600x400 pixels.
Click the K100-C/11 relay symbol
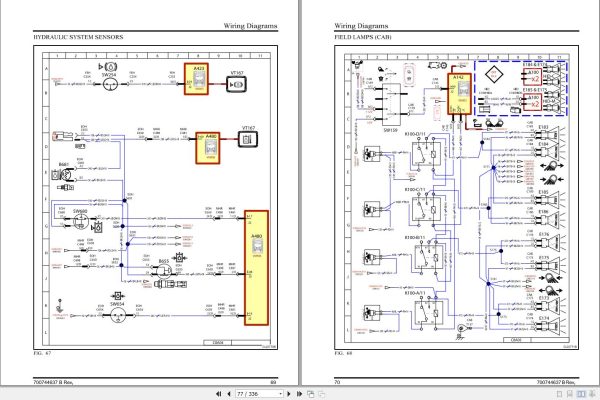click(x=426, y=209)
